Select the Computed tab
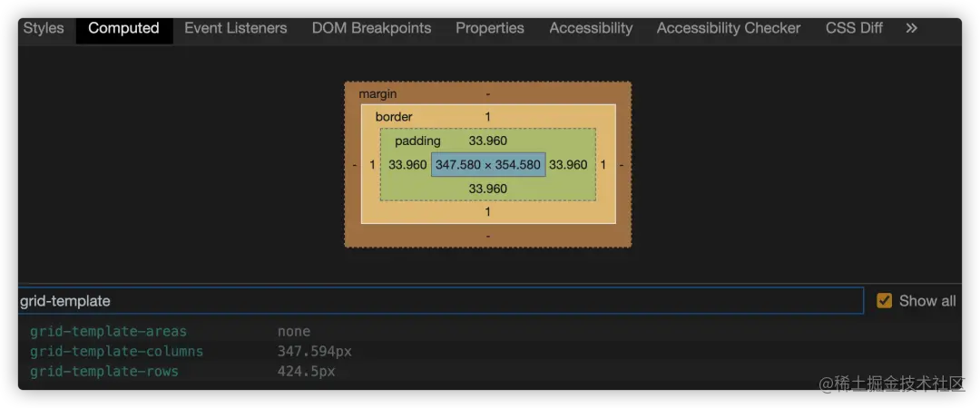980x408 pixels. click(123, 28)
